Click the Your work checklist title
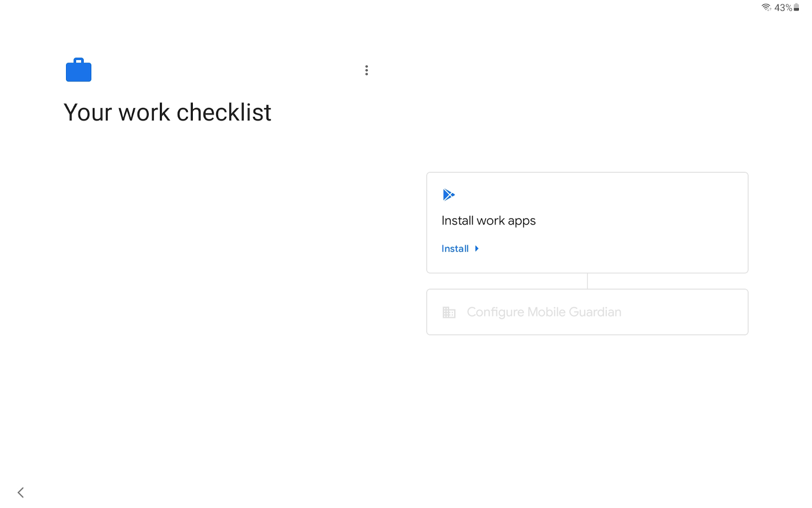 pyautogui.click(x=167, y=112)
